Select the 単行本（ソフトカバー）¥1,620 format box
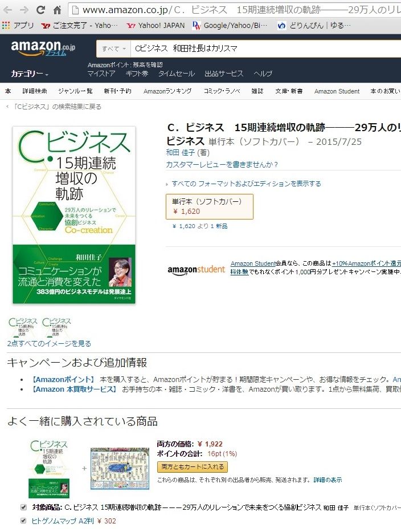Viewport: 401px width, 532px height. (x=210, y=206)
